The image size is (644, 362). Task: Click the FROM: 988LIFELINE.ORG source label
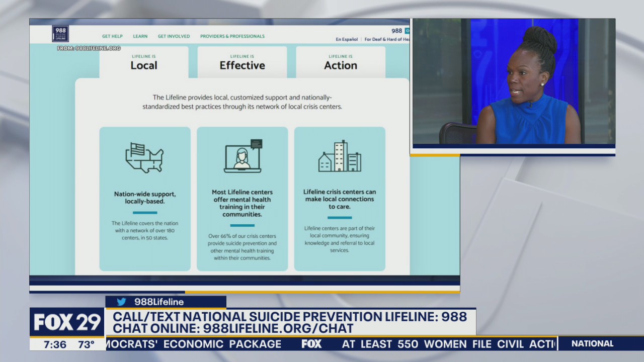coord(89,48)
